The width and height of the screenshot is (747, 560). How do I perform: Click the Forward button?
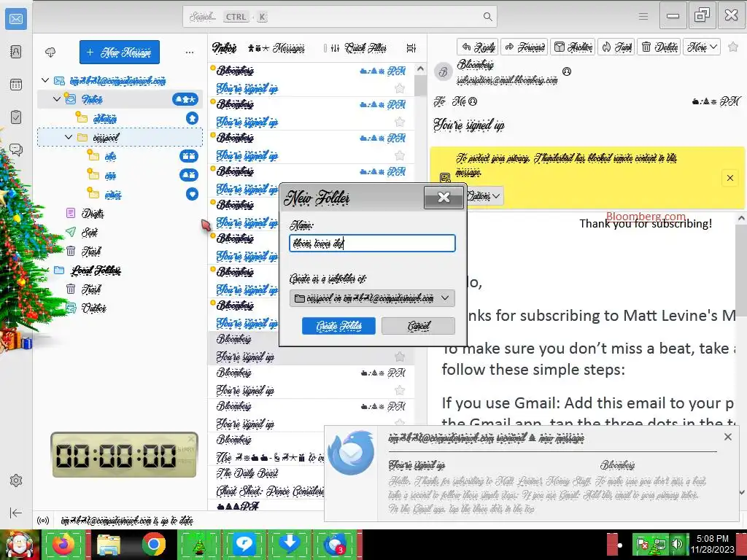[x=525, y=47]
